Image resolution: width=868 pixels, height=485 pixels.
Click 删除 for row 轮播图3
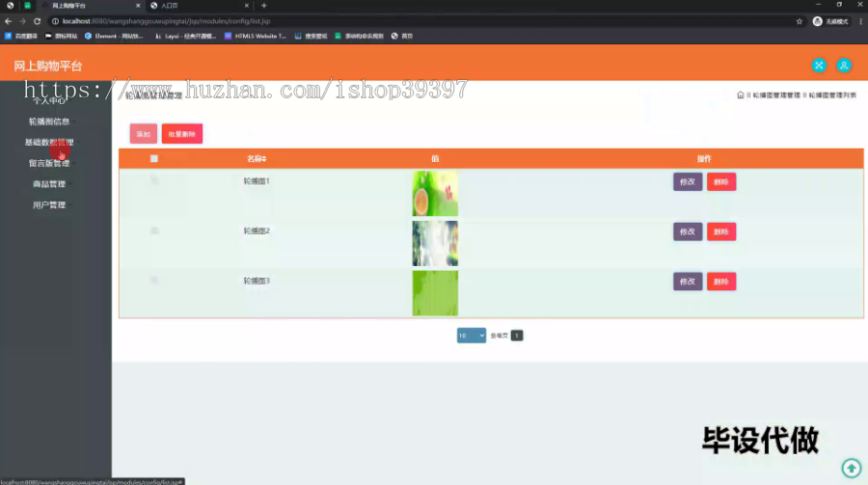(721, 282)
